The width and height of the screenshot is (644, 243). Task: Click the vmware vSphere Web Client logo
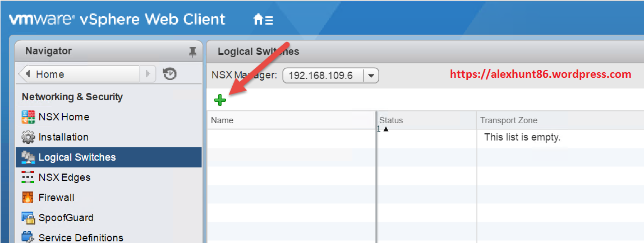pos(117,20)
